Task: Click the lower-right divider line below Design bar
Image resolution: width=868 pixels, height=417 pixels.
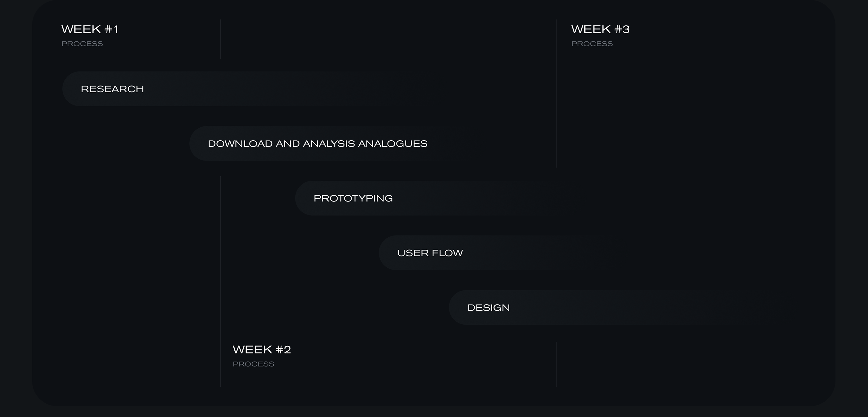Action: coord(557,364)
